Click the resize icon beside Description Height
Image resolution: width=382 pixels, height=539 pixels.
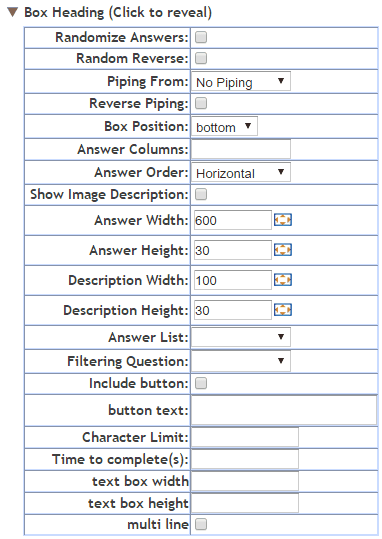[283, 310]
